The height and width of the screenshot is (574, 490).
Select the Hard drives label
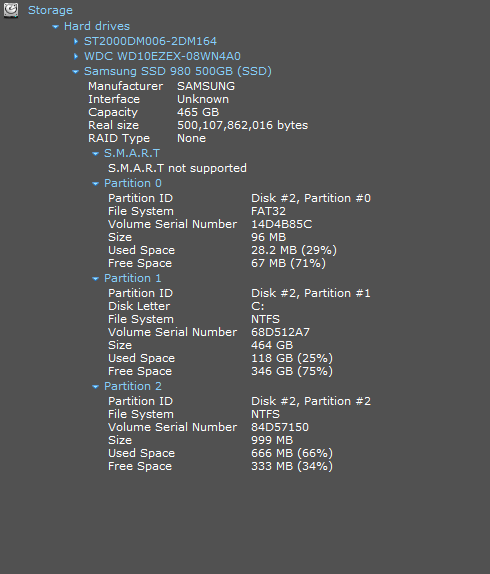click(97, 26)
